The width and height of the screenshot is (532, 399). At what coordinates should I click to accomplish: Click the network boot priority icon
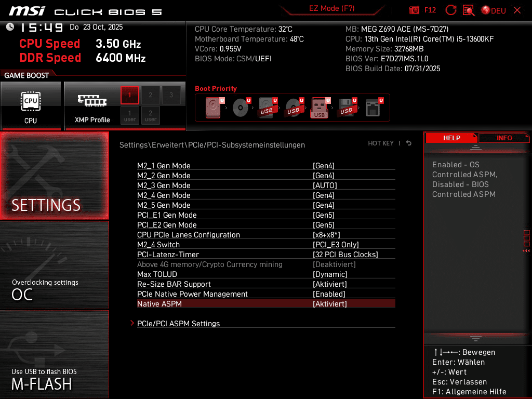coord(374,108)
